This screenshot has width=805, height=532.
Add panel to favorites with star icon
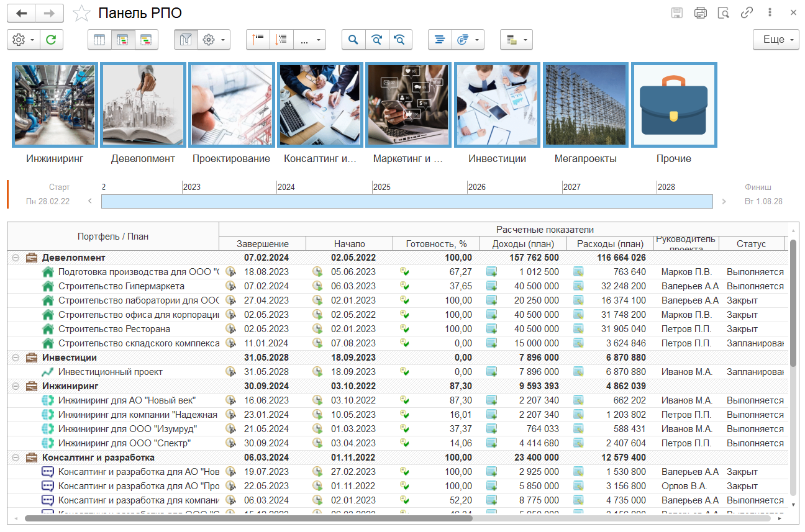(81, 14)
